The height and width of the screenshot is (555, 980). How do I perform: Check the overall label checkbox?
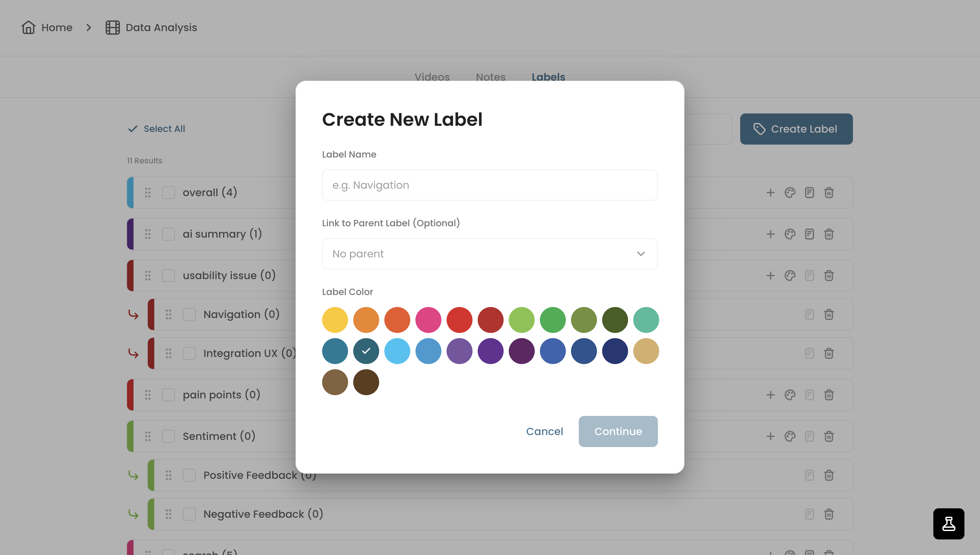[x=169, y=193]
